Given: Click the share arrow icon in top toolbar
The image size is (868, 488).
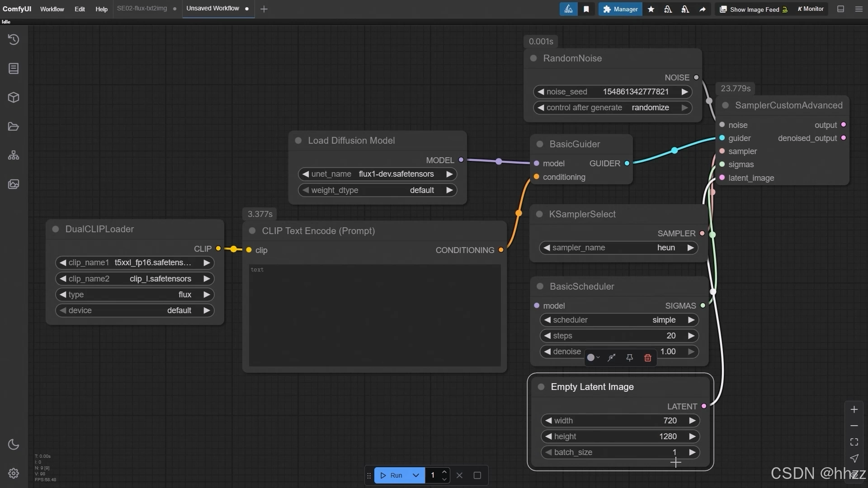Looking at the screenshot, I should 703,9.
